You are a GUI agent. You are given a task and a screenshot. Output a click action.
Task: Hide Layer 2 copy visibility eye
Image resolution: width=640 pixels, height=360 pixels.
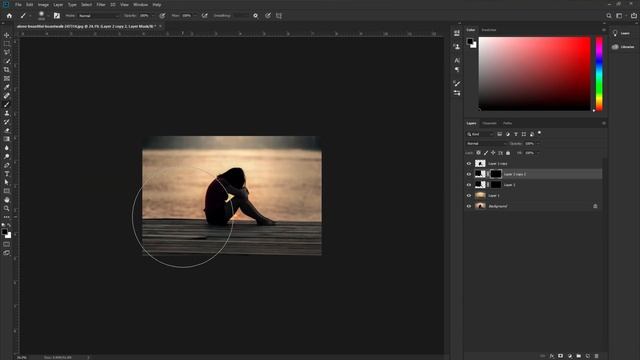point(469,164)
